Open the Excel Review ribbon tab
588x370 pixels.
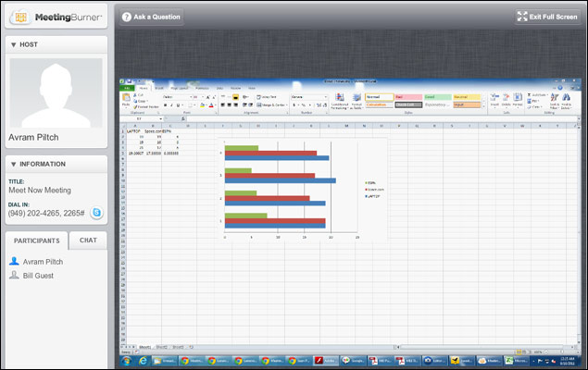[236, 88]
